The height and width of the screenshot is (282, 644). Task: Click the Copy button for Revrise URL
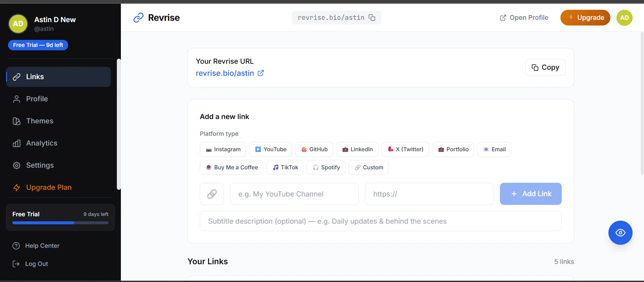[545, 67]
